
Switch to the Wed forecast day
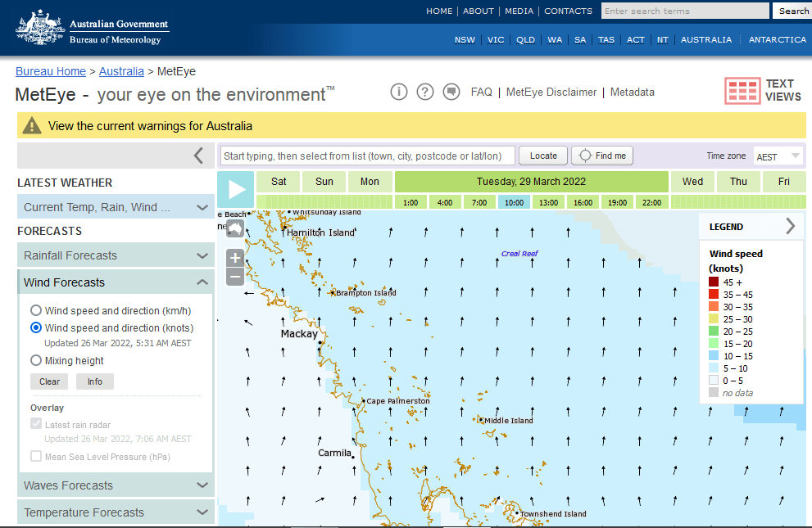point(692,182)
